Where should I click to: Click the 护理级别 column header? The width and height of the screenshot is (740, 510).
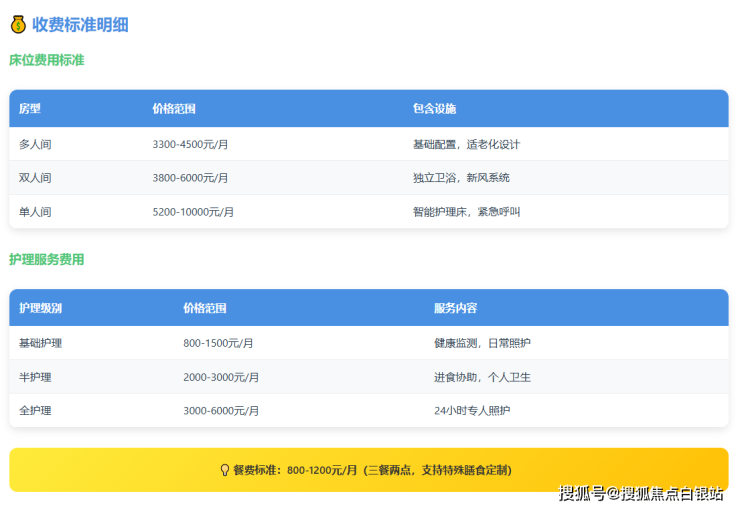click(x=40, y=308)
